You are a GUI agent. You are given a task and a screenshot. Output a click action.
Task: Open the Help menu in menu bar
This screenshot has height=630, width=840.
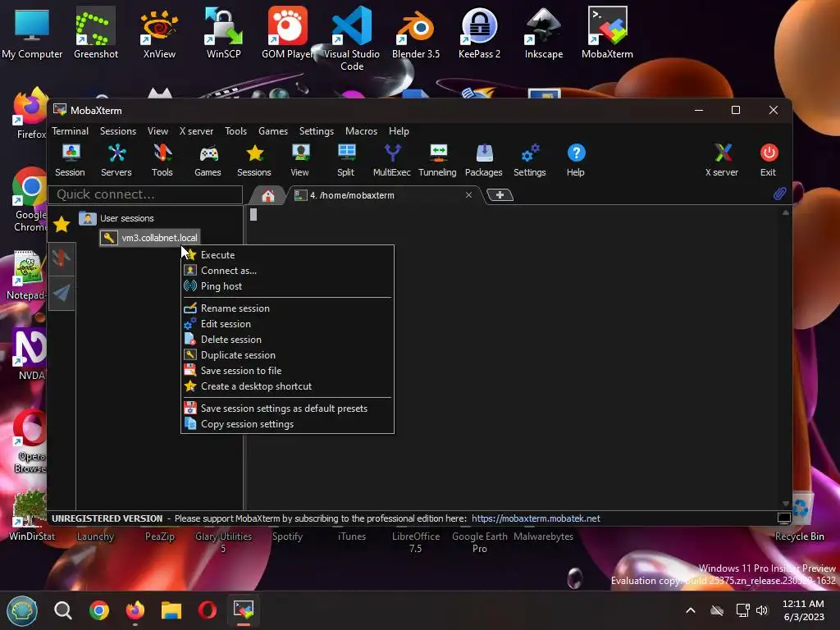[x=399, y=131]
